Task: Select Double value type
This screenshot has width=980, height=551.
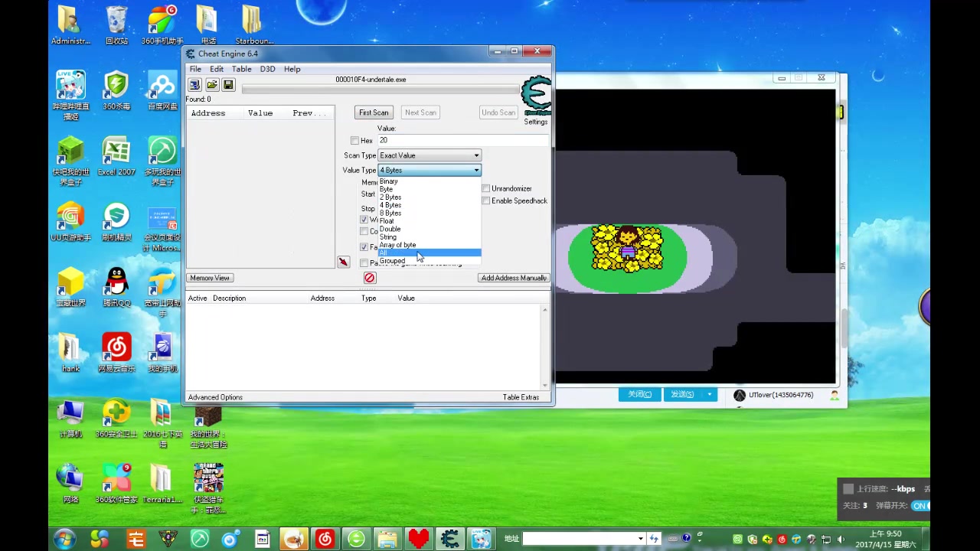Action: [430, 229]
